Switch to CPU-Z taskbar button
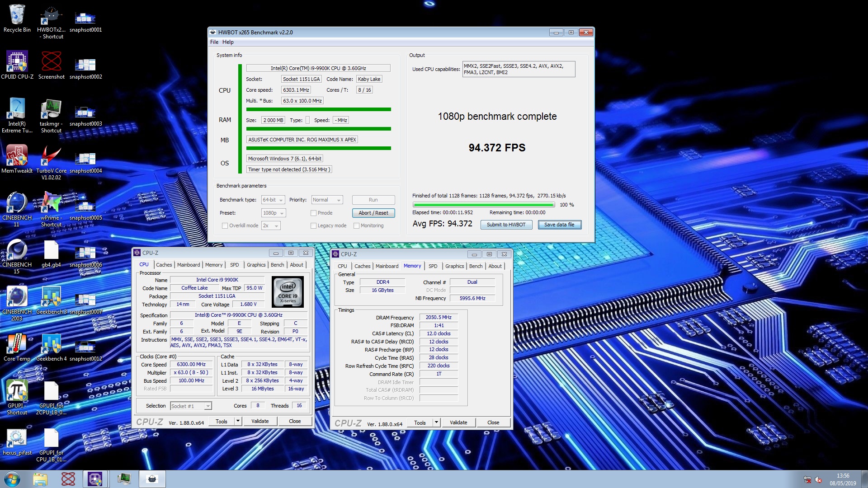 (95, 479)
